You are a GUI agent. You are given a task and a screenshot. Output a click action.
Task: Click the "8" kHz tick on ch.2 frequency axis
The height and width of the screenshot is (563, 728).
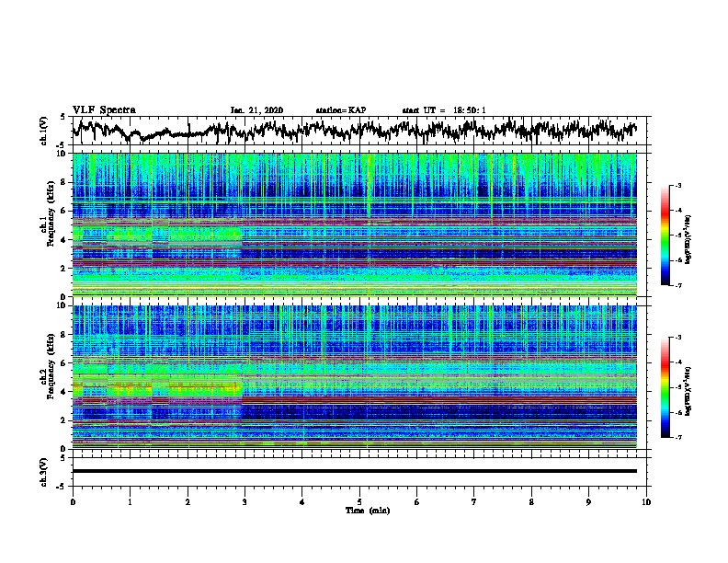(63, 335)
